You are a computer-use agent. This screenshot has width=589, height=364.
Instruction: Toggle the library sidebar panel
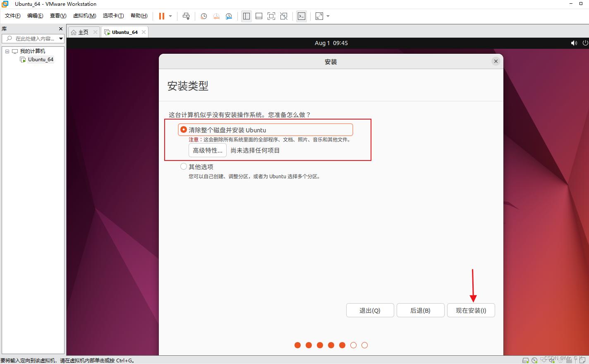tap(247, 16)
